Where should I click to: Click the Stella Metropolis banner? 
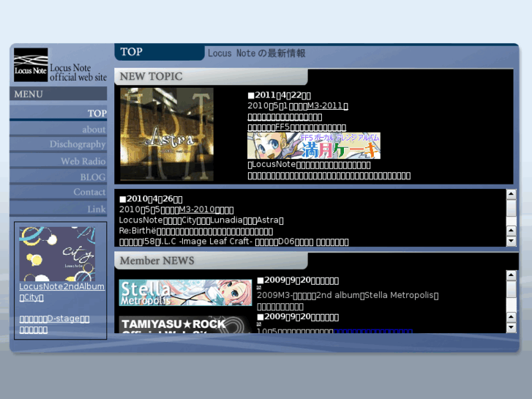tap(185, 292)
